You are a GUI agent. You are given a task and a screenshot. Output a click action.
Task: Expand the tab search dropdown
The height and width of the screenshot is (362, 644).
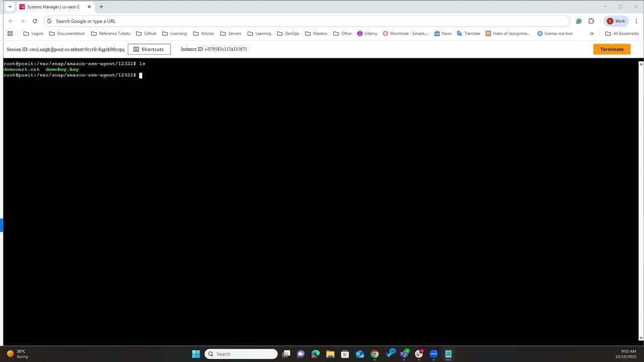point(10,7)
